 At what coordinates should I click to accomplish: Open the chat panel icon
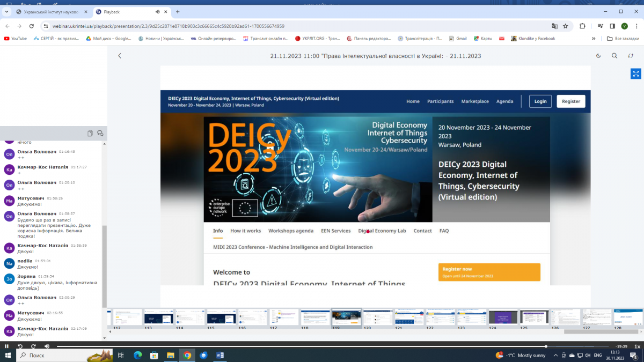click(100, 133)
